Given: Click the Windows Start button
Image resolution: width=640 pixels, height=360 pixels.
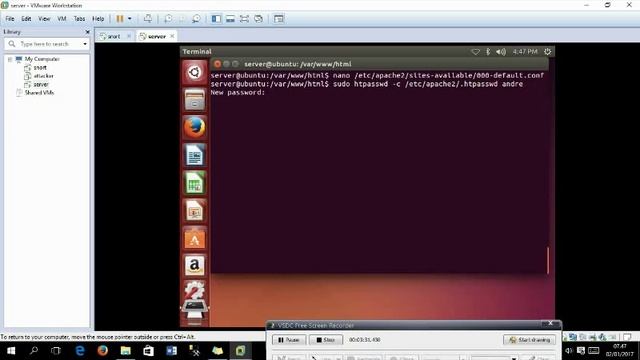Looking at the screenshot, I should tap(11, 351).
